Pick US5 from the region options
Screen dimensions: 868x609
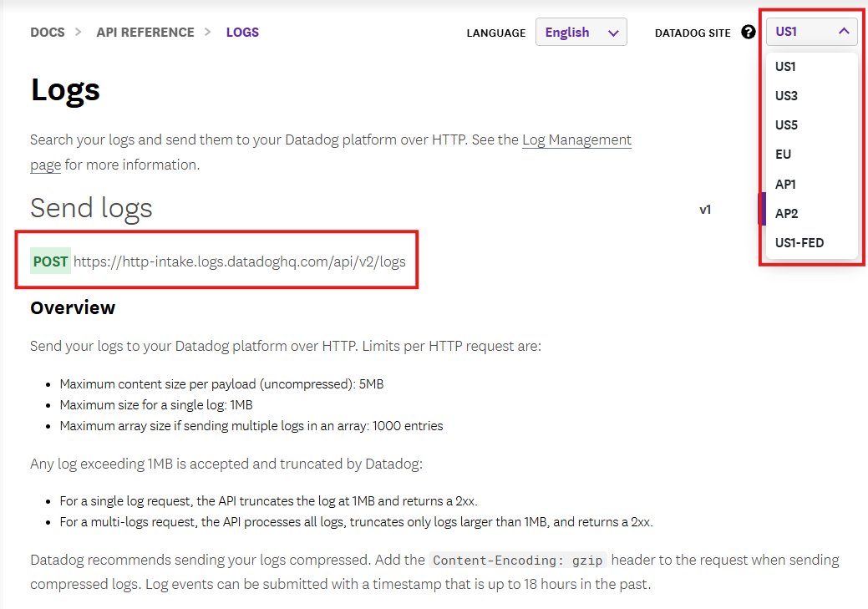[785, 124]
